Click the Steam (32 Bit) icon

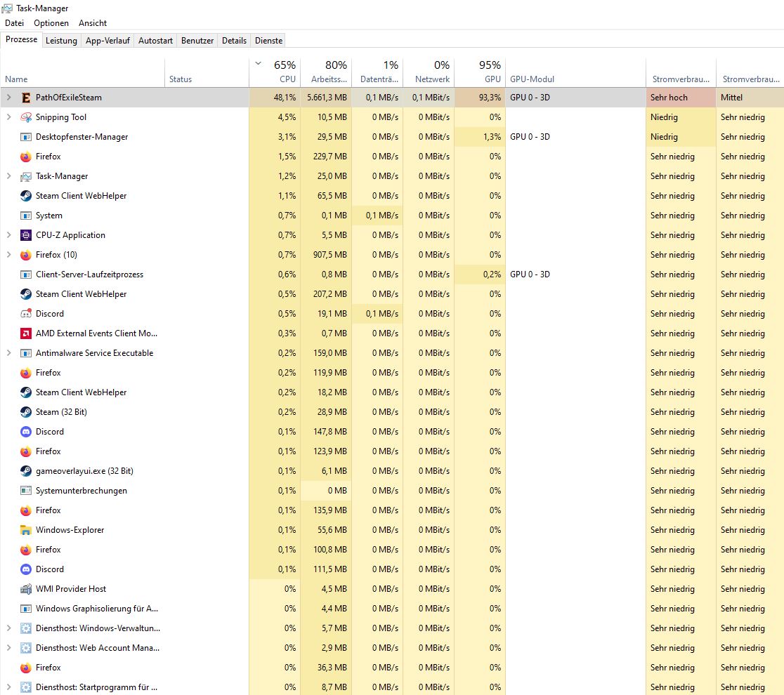pos(26,412)
